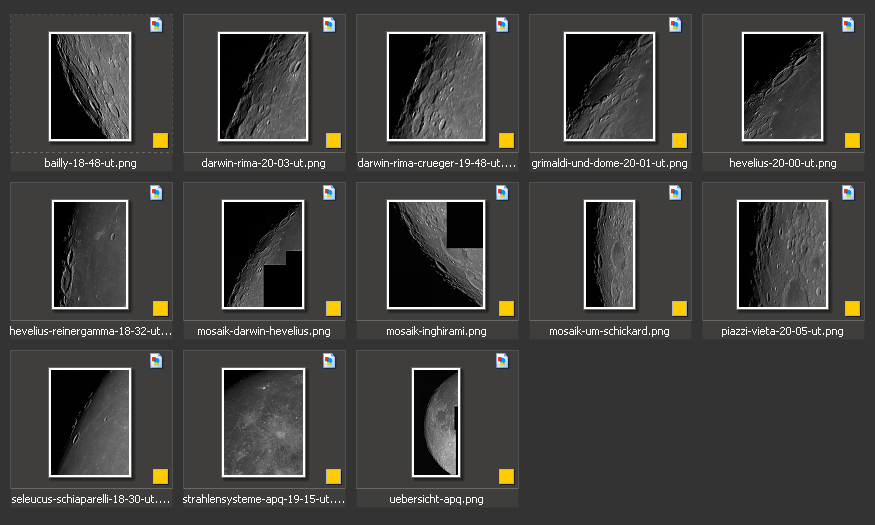Screen dimensions: 875x525
Task: Click the yellow label on the strahlensysteme-apq tile
Action: (333, 476)
